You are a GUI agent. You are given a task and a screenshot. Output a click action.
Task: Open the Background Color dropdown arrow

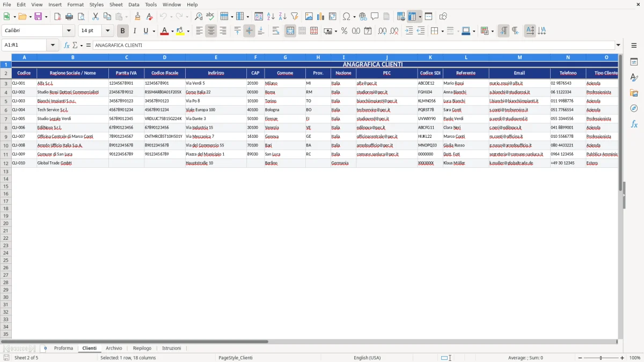pos(188,31)
